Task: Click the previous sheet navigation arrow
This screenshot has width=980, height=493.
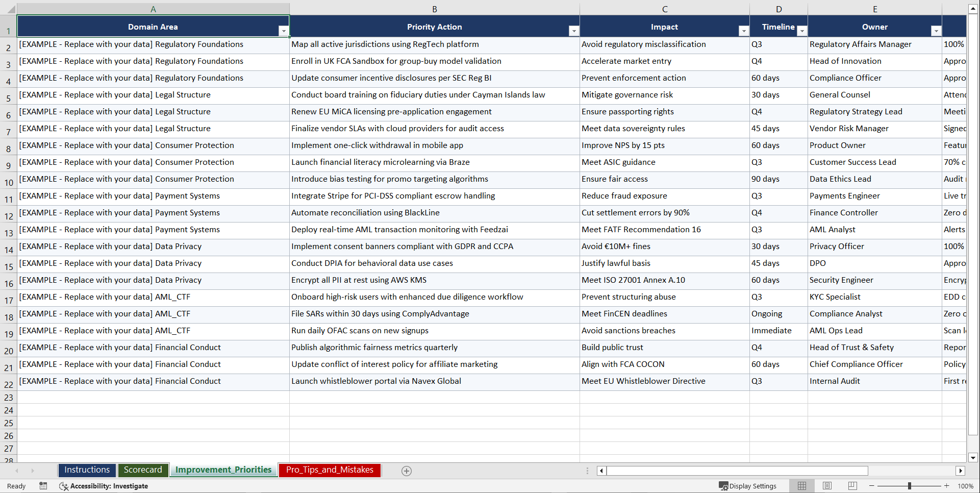Action: [17, 471]
